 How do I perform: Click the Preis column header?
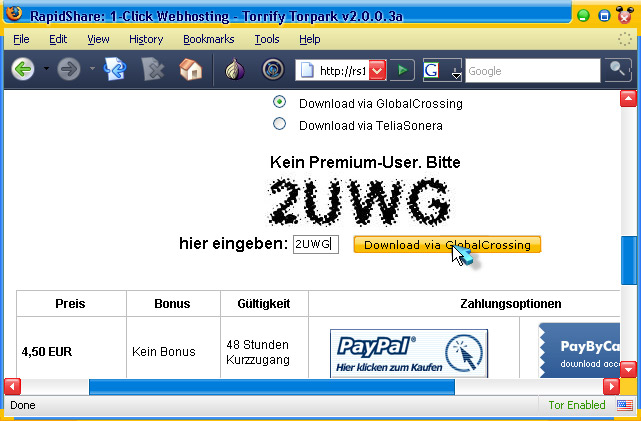pyautogui.click(x=70, y=304)
